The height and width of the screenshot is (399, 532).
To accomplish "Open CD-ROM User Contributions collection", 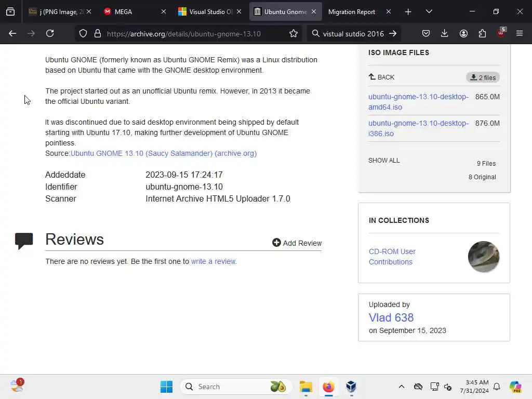I will pos(392,257).
